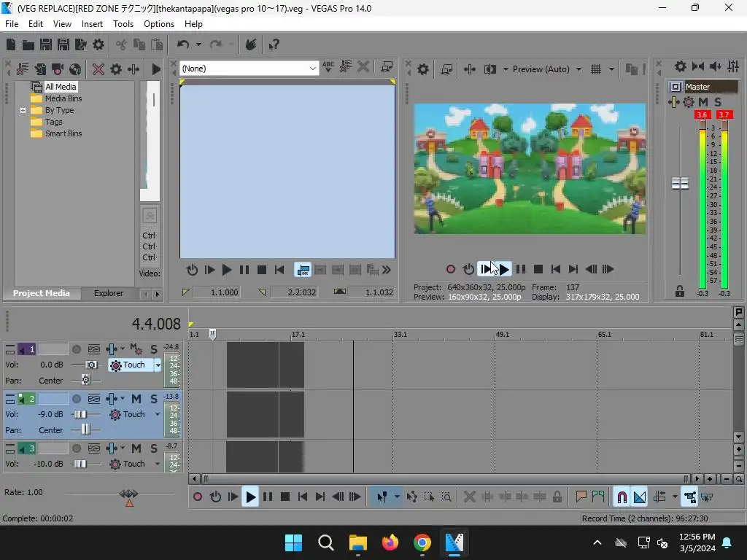Pause playback in the video preview
This screenshot has height=560, width=747.
coord(521,270)
